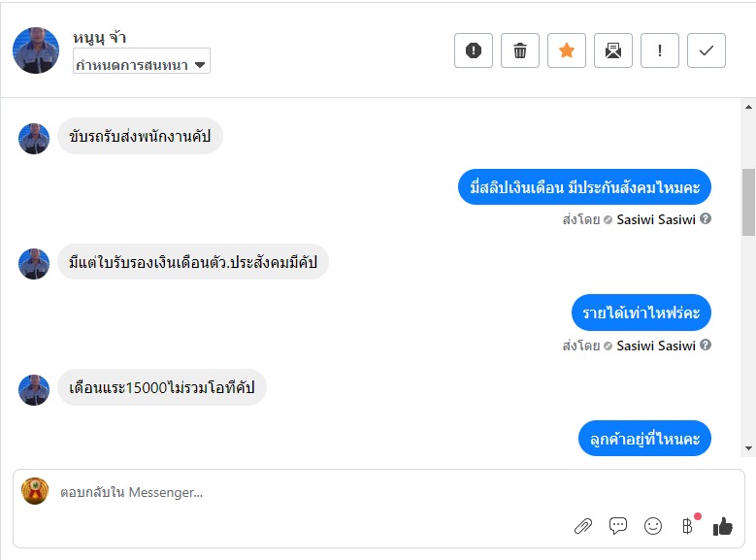Click the help icon beside first Sasiwi Sasiwi

(x=706, y=219)
